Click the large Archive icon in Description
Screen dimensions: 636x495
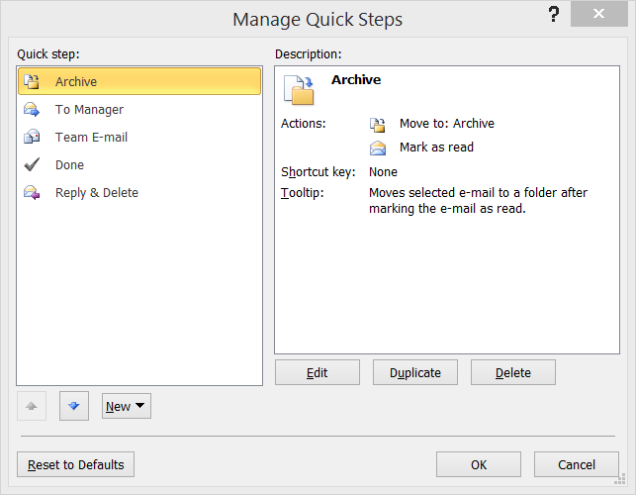[x=299, y=90]
